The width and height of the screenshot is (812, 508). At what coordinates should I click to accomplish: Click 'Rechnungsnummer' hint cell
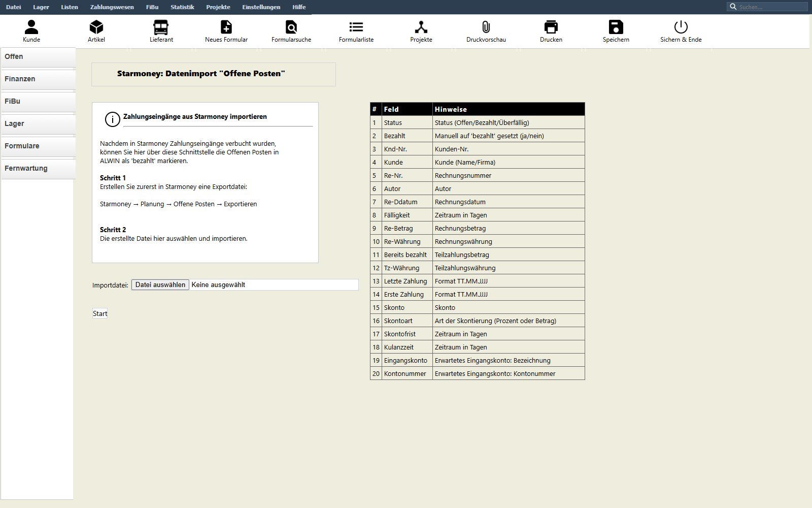(x=509, y=175)
